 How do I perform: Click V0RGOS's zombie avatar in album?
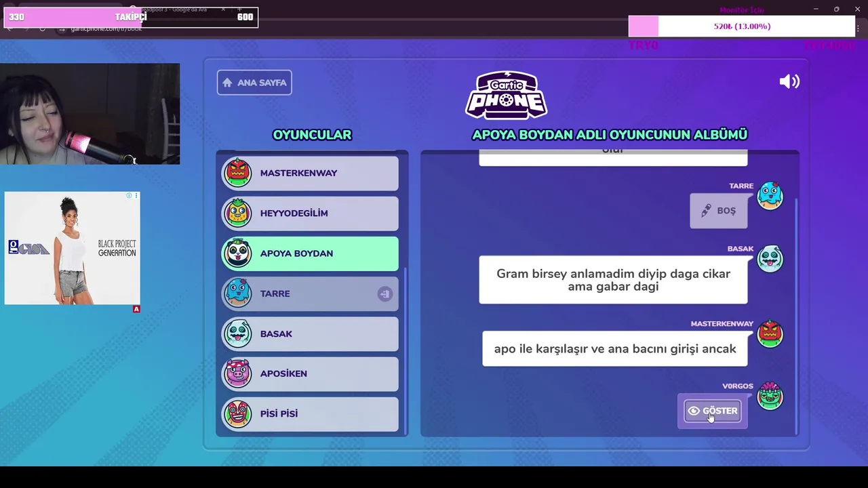(x=770, y=396)
